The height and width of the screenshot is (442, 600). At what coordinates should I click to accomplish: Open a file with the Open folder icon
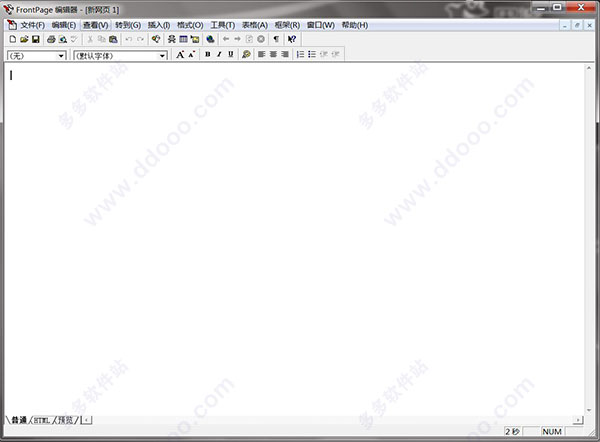24,39
